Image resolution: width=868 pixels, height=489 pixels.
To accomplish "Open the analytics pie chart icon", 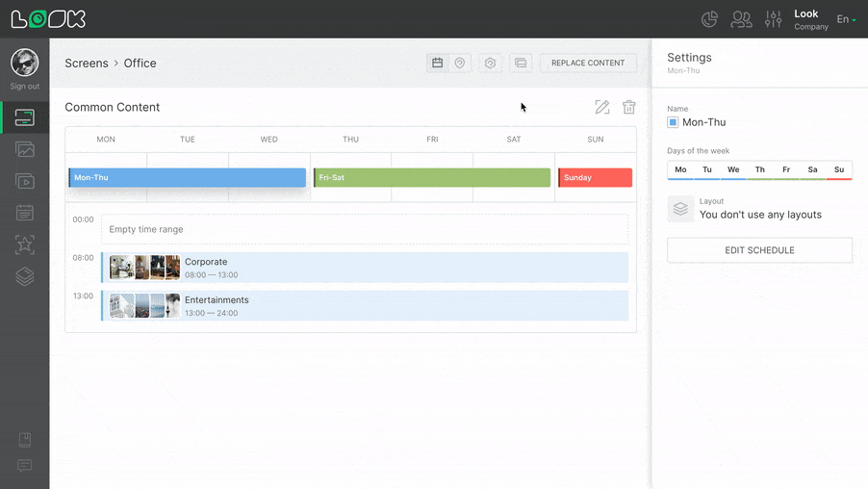I will [709, 19].
